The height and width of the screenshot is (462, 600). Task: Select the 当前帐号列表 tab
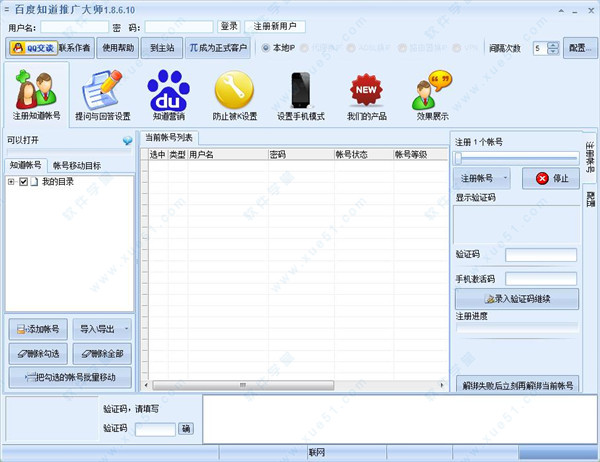[x=171, y=137]
